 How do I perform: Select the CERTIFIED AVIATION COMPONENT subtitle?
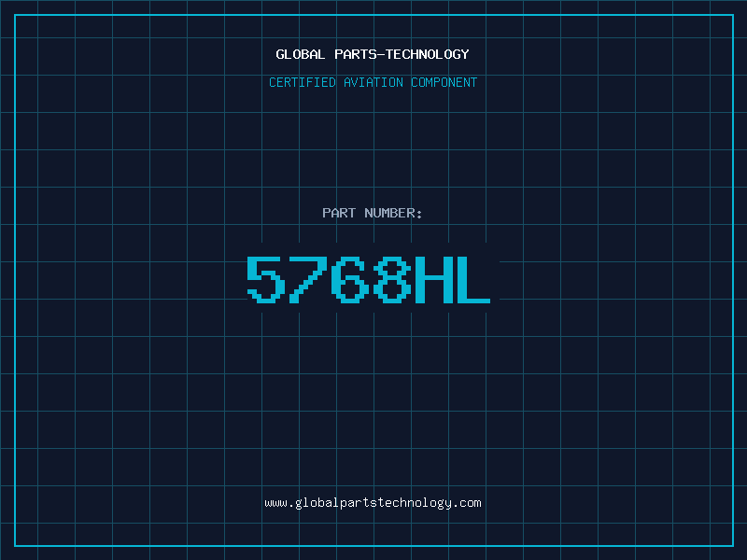[373, 82]
